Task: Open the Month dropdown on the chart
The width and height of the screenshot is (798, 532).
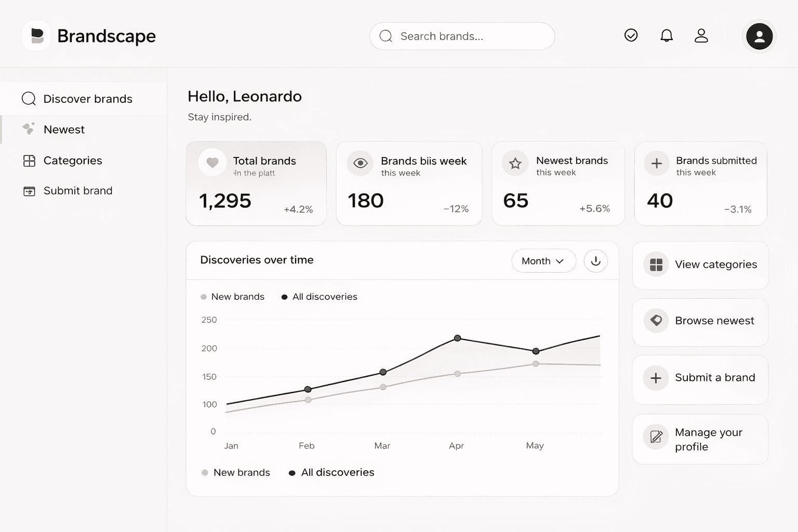Action: pyautogui.click(x=543, y=261)
